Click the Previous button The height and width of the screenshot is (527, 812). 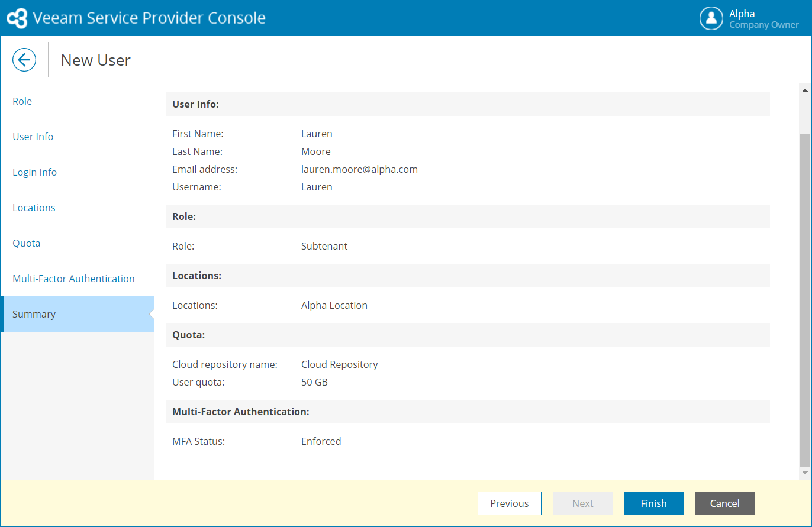[x=510, y=503]
